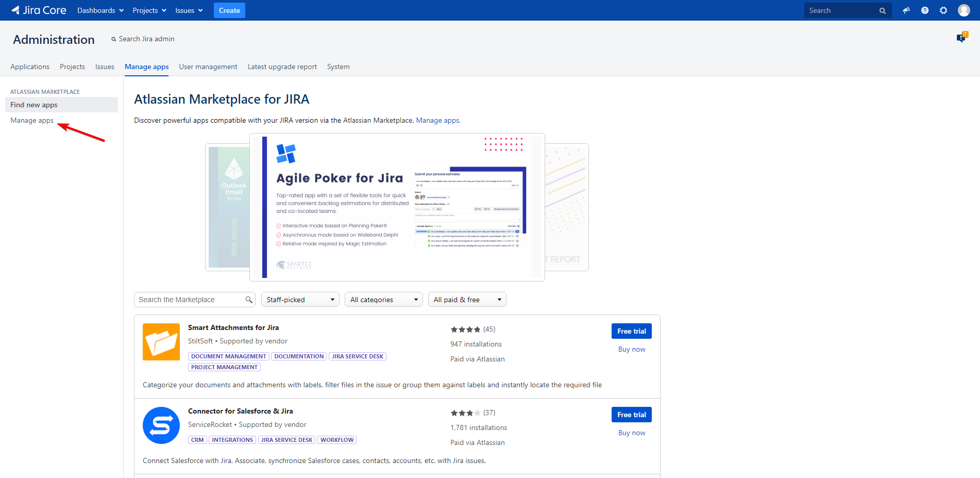The height and width of the screenshot is (478, 980).
Task: Switch to the User management tab
Action: click(208, 67)
